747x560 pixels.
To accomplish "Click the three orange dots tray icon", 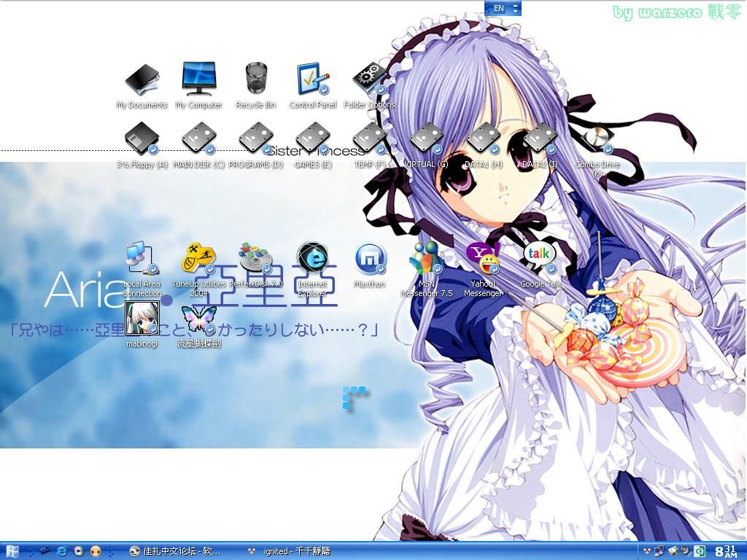I will click(647, 551).
